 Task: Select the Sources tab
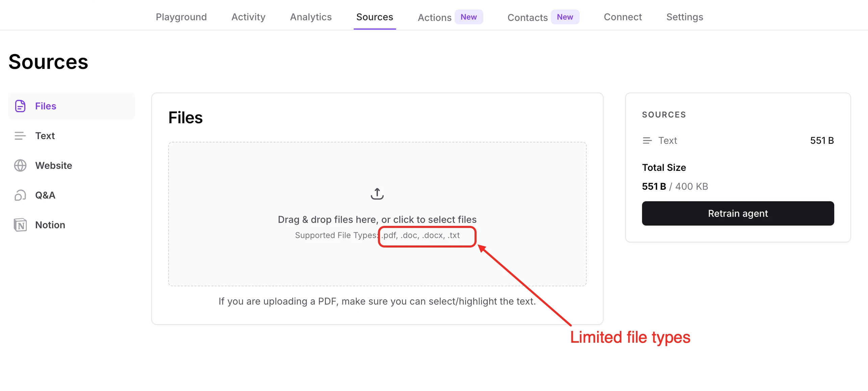coord(375,17)
